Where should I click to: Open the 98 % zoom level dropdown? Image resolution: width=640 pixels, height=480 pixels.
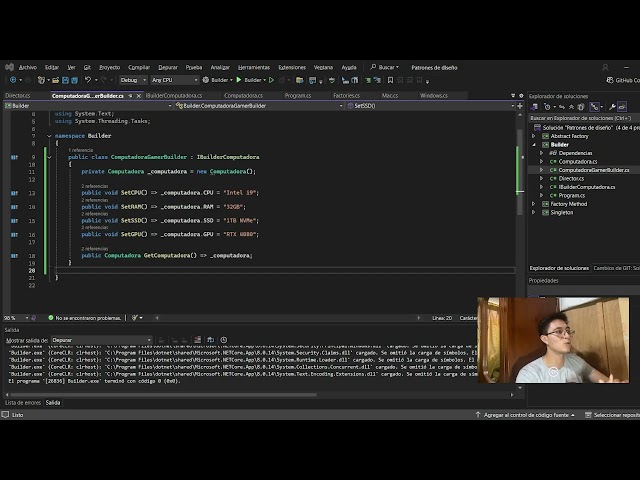point(16,318)
